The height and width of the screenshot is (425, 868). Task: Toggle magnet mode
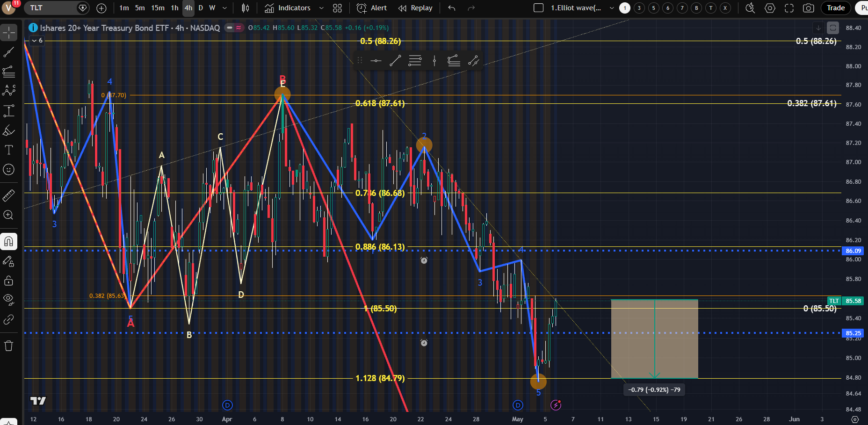pyautogui.click(x=9, y=242)
